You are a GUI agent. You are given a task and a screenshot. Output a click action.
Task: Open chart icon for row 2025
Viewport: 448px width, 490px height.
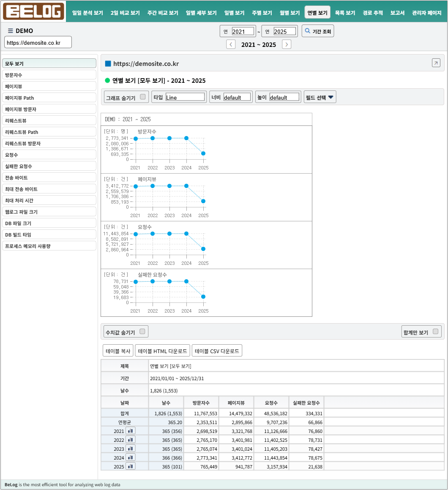coord(130,466)
